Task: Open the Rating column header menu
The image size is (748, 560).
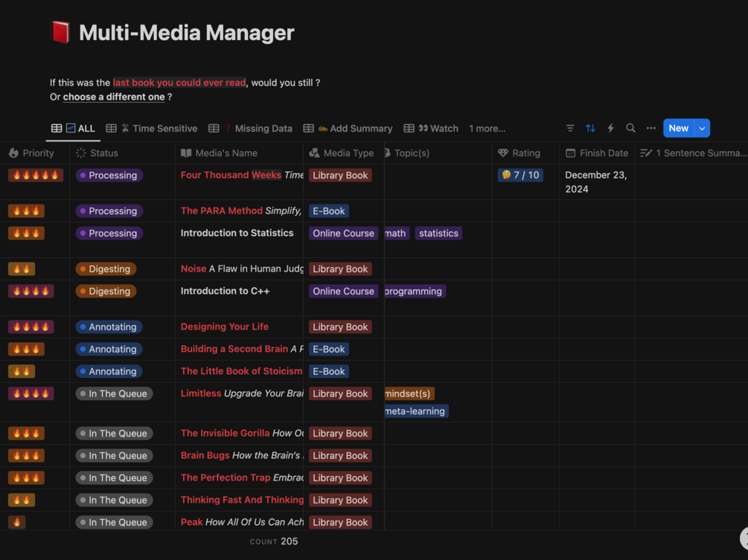Action: (525, 153)
